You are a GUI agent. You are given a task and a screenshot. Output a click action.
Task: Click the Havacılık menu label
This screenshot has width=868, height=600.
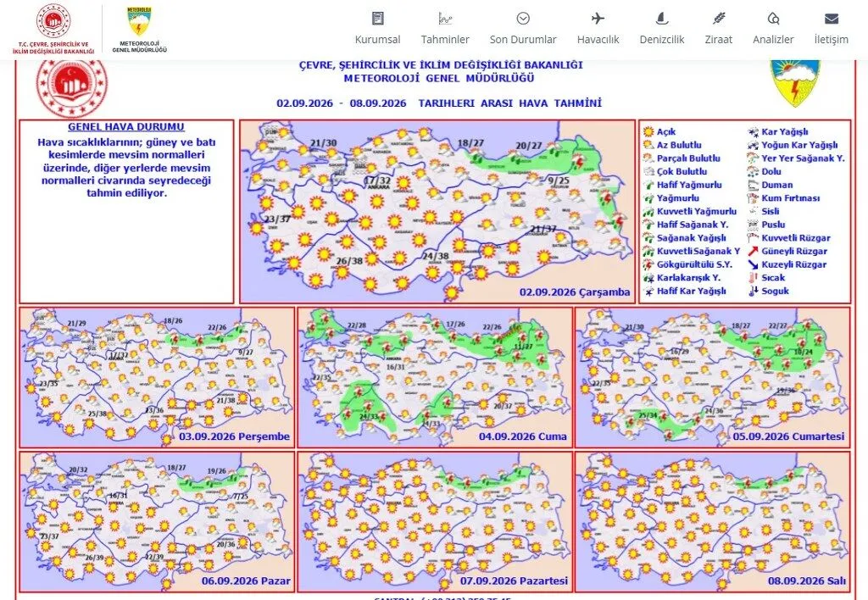tap(598, 40)
